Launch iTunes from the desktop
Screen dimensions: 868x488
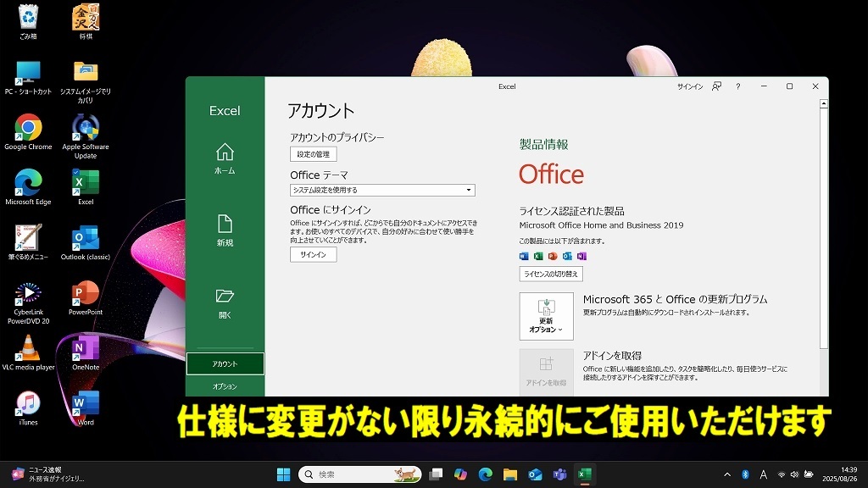pyautogui.click(x=28, y=408)
